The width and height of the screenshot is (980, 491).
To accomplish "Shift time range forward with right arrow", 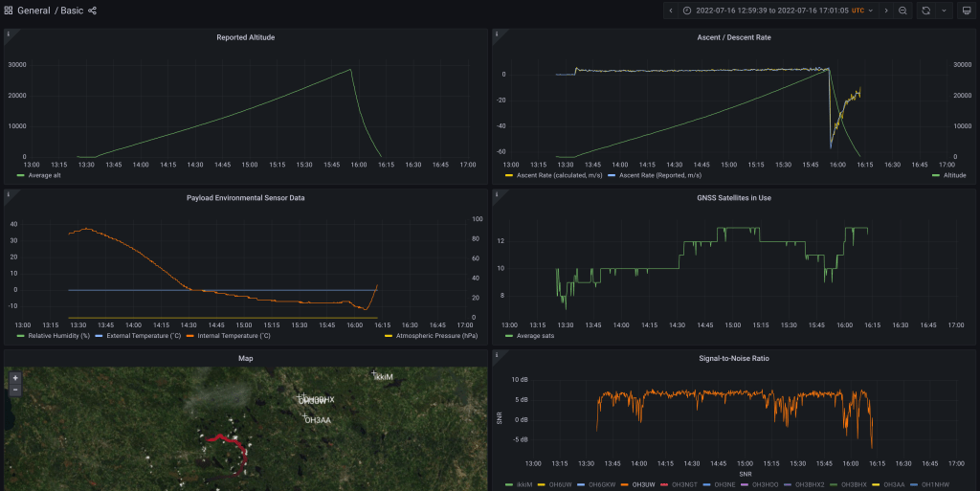I will 886,11.
